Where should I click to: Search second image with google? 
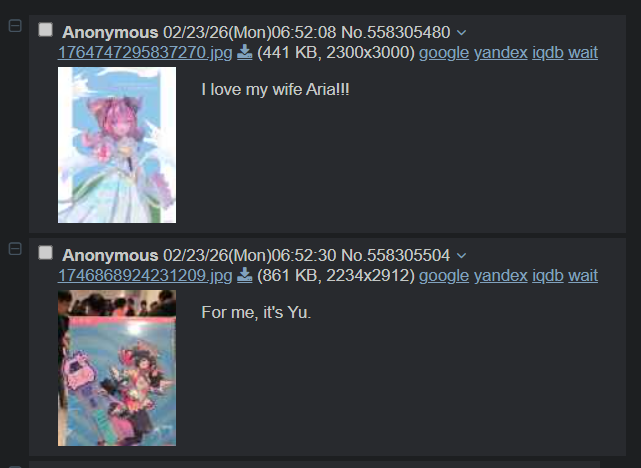point(444,276)
